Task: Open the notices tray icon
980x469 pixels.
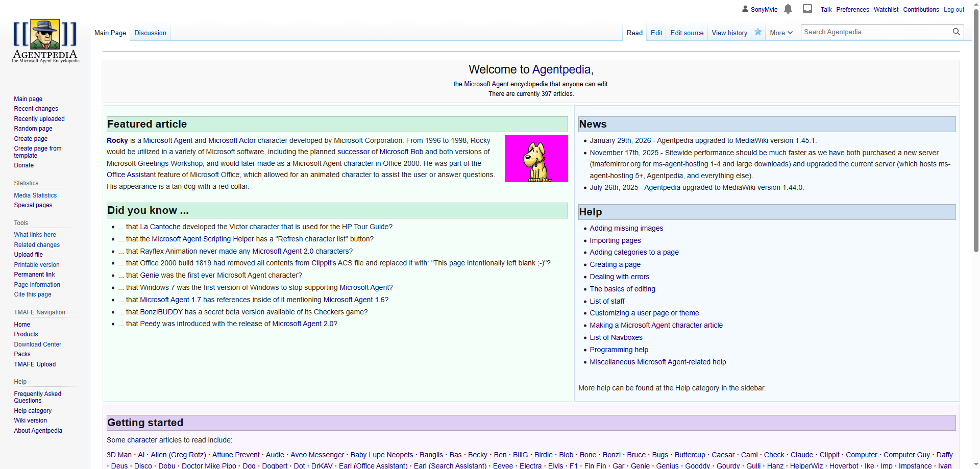Action: 807,9
